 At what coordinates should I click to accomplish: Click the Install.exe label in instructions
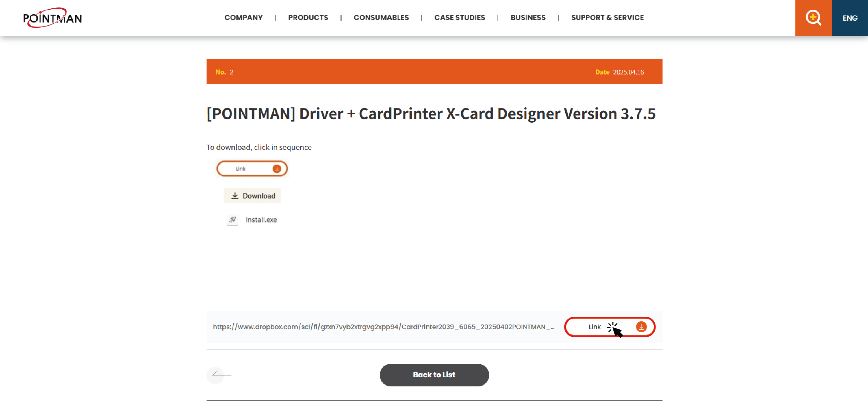pyautogui.click(x=261, y=220)
